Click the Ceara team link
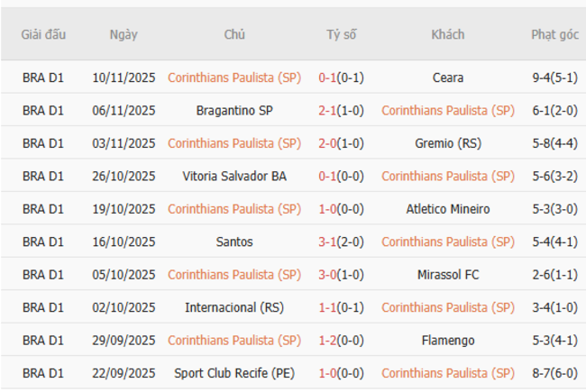 pos(447,77)
